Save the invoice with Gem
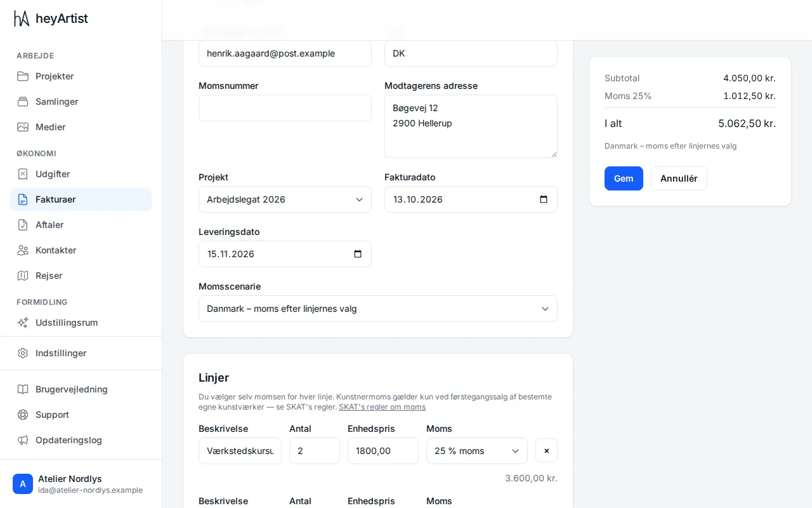Screen dimensions: 812x508 coord(624,178)
